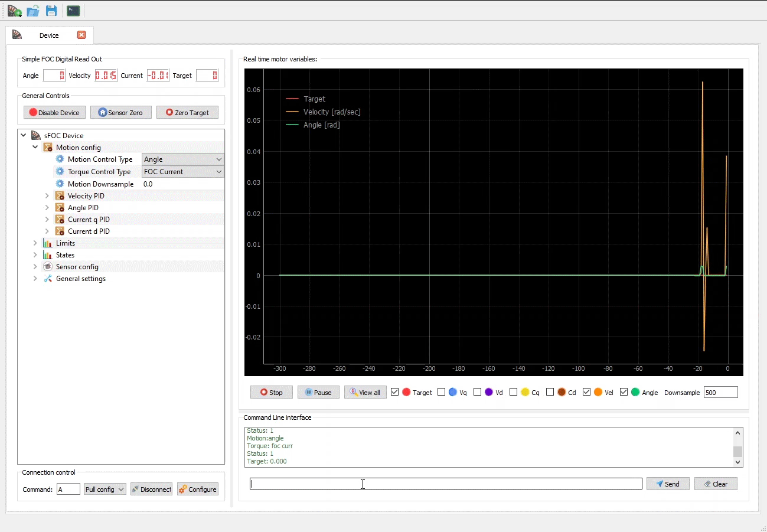This screenshot has height=532, width=767.
Task: Open the Pull config dropdown
Action: [x=105, y=489]
